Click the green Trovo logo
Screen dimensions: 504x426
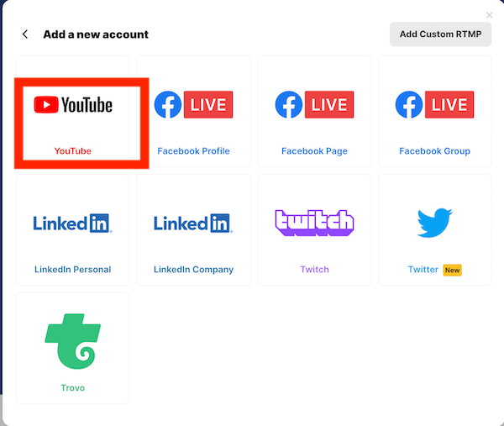click(72, 341)
